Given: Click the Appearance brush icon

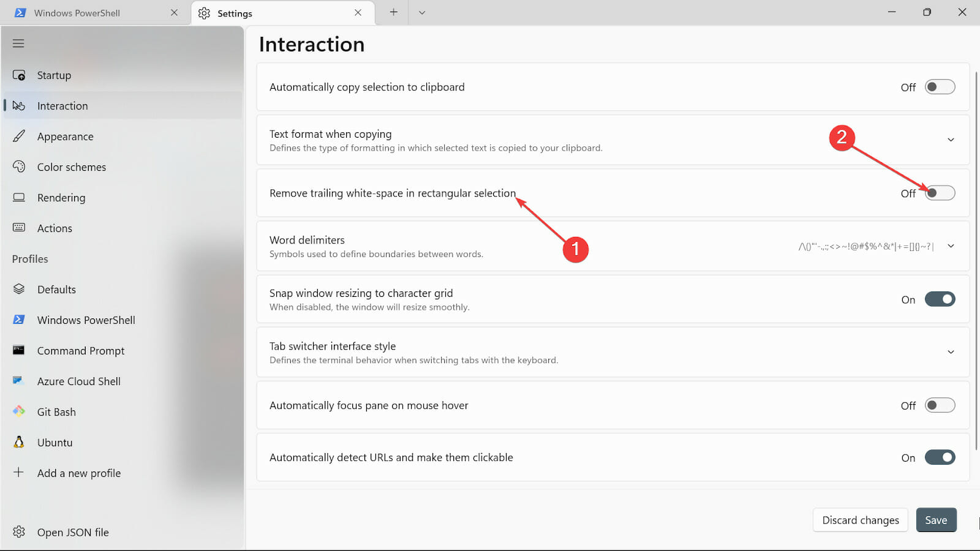Looking at the screenshot, I should tap(19, 136).
